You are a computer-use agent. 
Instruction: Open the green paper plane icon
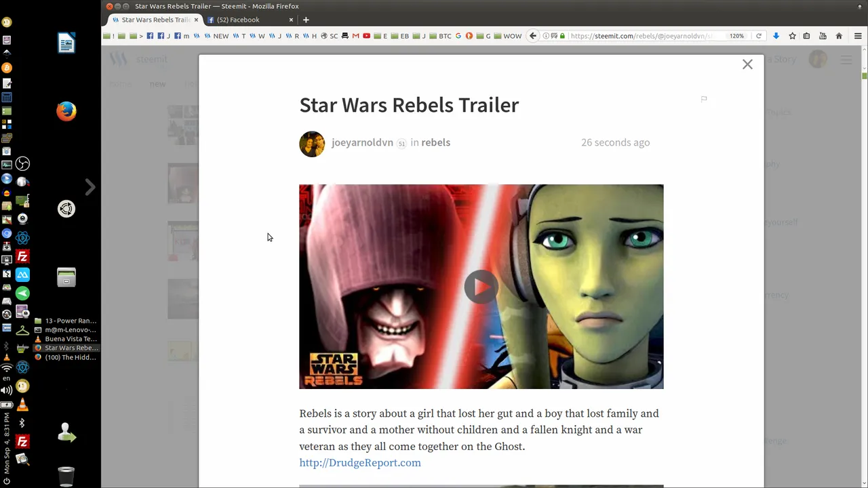point(22,293)
